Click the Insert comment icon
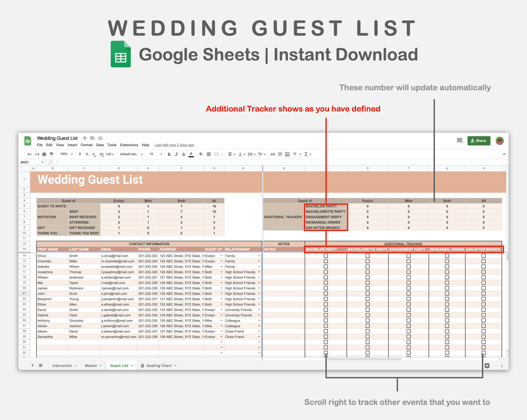527x420 pixels. (x=279, y=154)
